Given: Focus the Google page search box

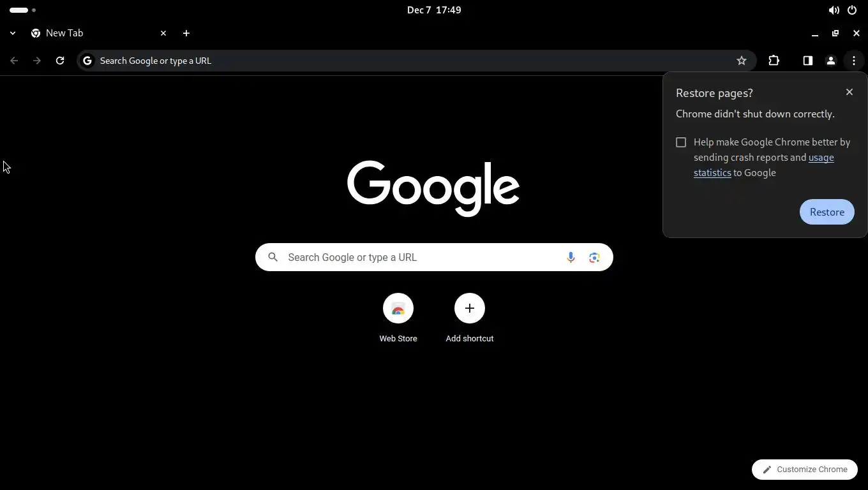Looking at the screenshot, I should point(434,257).
